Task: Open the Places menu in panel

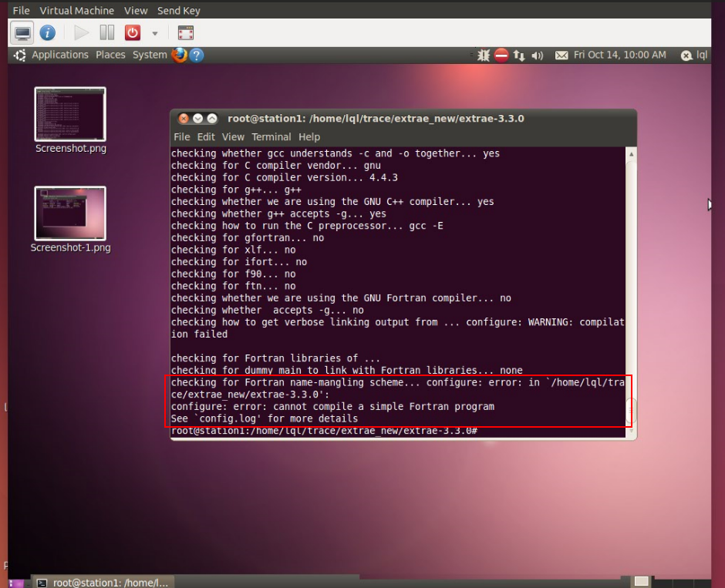Action: coord(110,55)
